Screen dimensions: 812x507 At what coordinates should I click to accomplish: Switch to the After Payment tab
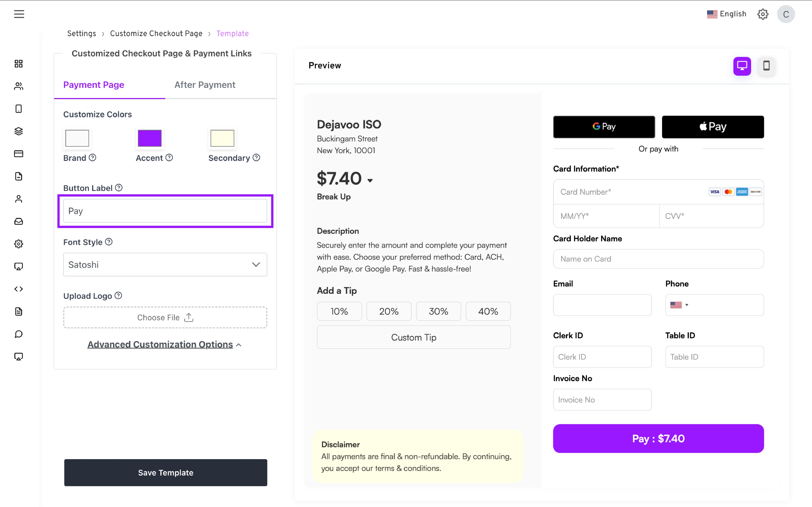(x=205, y=85)
